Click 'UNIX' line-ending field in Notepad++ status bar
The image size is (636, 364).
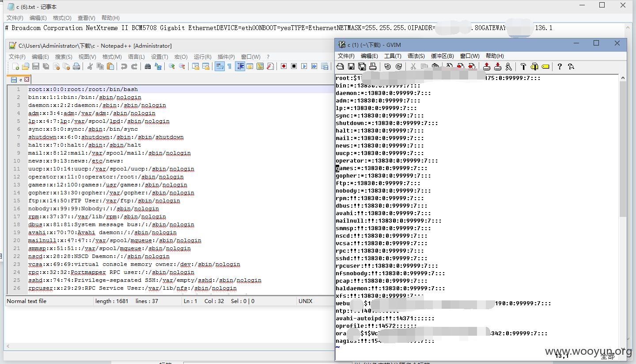tap(305, 301)
